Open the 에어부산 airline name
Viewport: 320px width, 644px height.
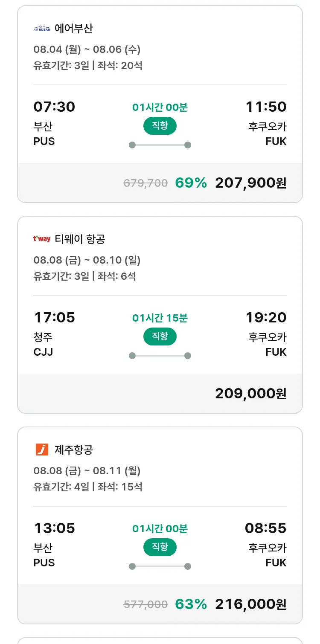click(74, 29)
